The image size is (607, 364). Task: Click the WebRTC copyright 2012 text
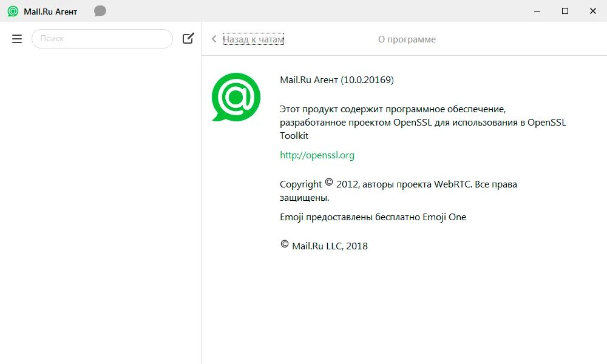click(x=398, y=190)
